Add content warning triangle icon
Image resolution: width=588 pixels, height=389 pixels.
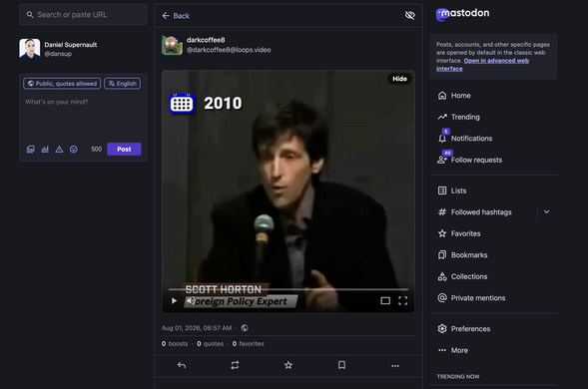[x=59, y=150]
